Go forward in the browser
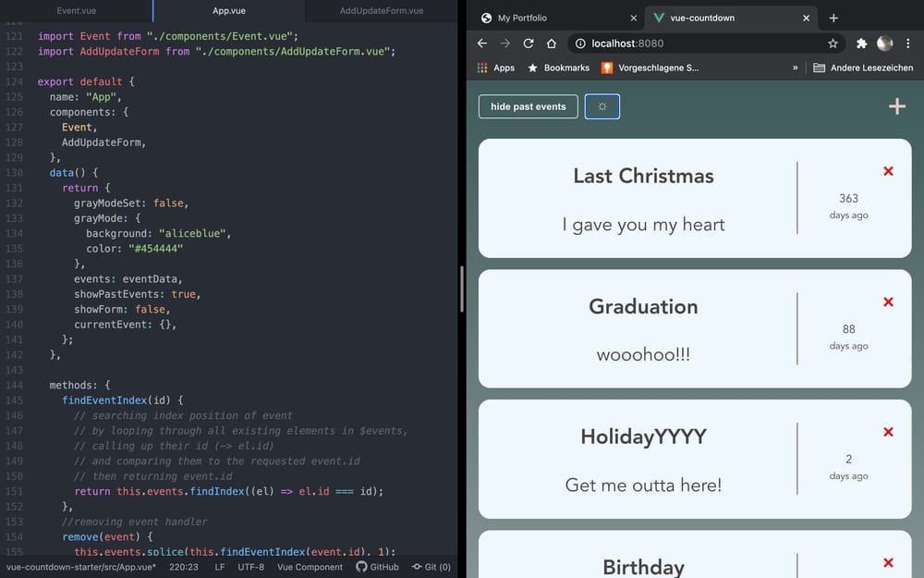Screen dimensions: 924x578 (x=505, y=43)
